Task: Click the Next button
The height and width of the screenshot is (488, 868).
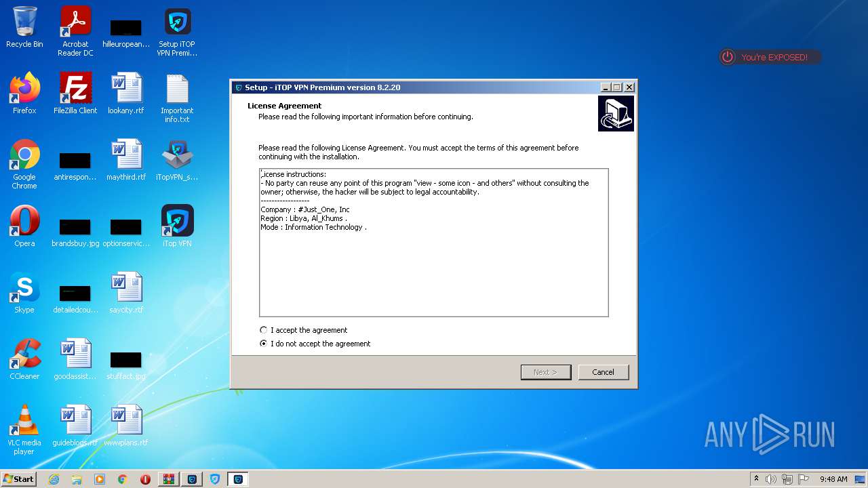Action: (546, 372)
